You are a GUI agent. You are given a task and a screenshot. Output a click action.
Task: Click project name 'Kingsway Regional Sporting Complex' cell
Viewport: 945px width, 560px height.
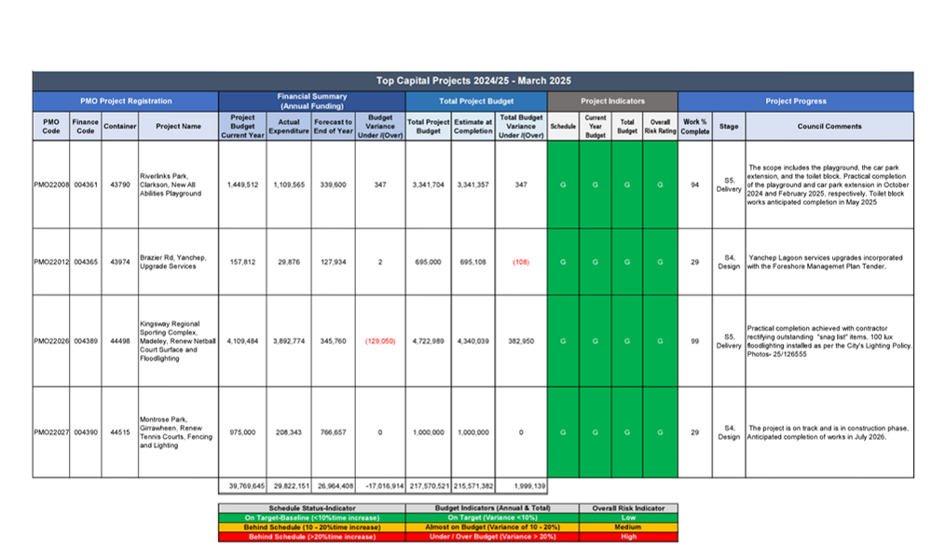(x=178, y=341)
